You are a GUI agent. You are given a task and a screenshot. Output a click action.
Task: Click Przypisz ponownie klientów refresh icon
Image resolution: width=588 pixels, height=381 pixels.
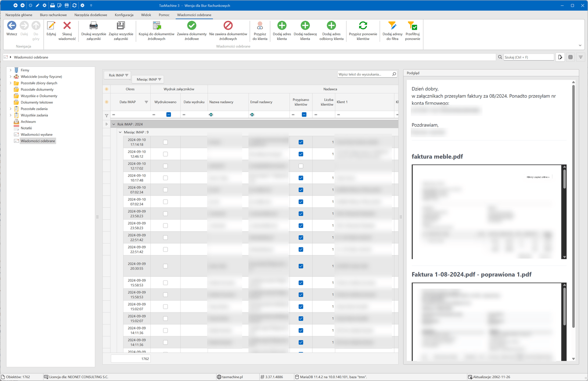(363, 26)
